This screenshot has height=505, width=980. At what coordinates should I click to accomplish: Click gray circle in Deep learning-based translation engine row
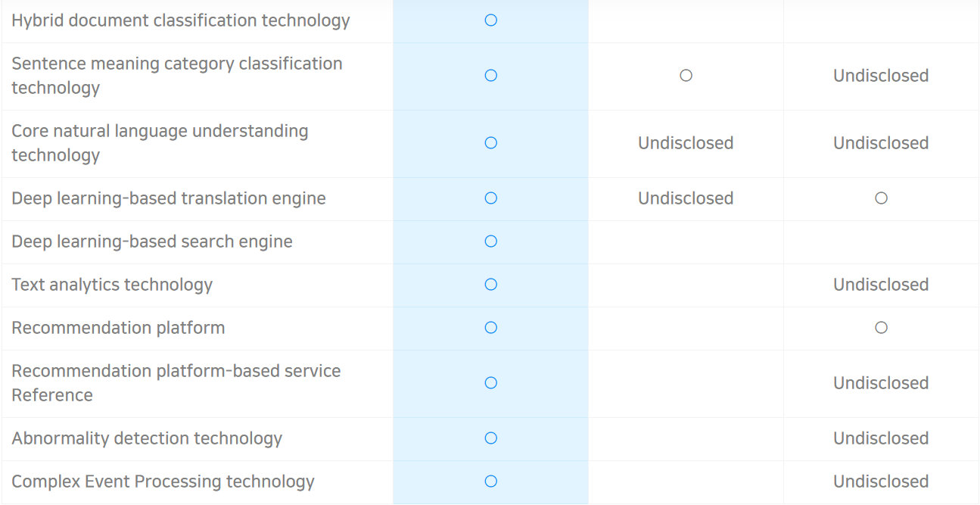[x=881, y=198]
